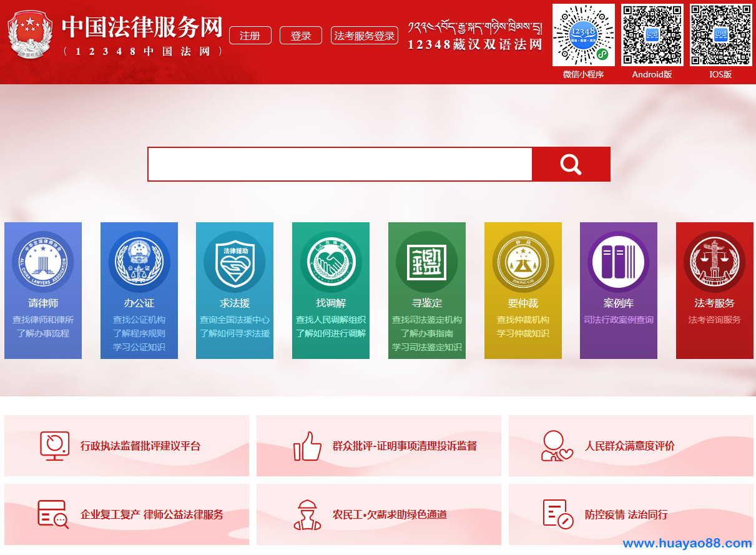Open 企业复工复产 律师公益法律服务 link
756x555 pixels.
(152, 515)
